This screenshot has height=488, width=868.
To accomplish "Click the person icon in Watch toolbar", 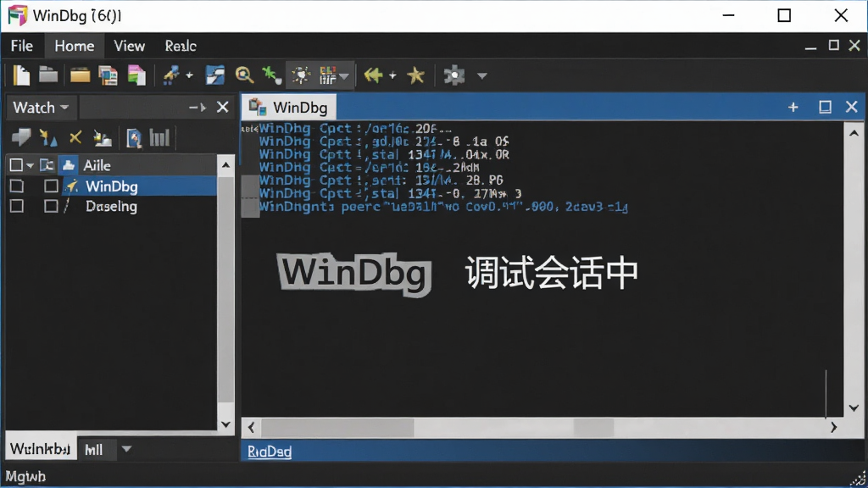I will pyautogui.click(x=103, y=138).
